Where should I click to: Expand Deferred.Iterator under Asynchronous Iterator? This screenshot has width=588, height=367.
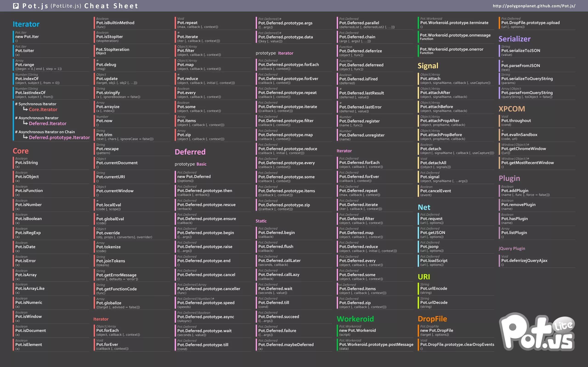pos(48,123)
